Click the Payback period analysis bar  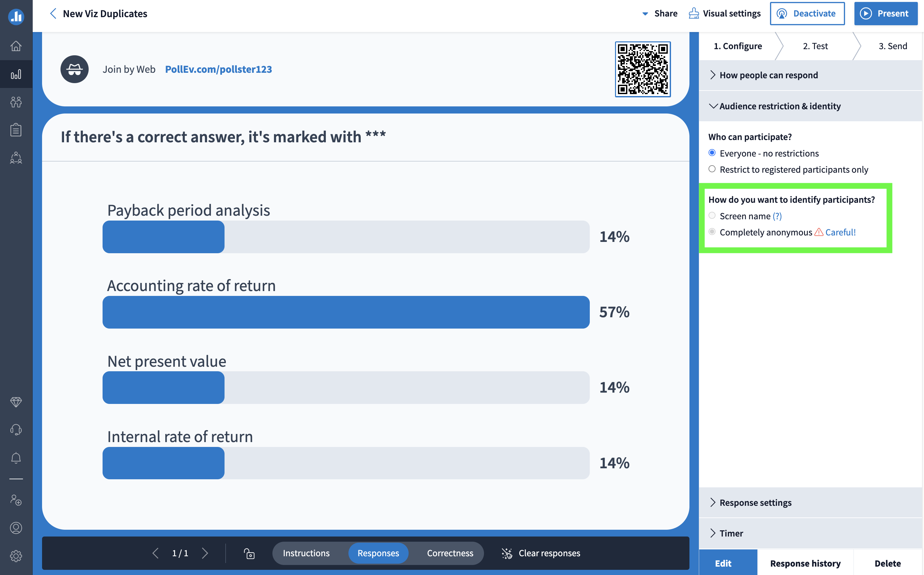[346, 237]
